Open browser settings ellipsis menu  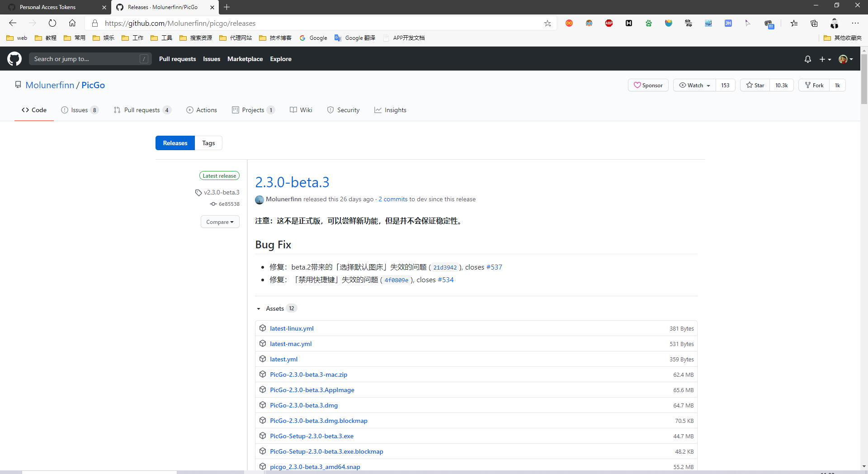click(855, 23)
